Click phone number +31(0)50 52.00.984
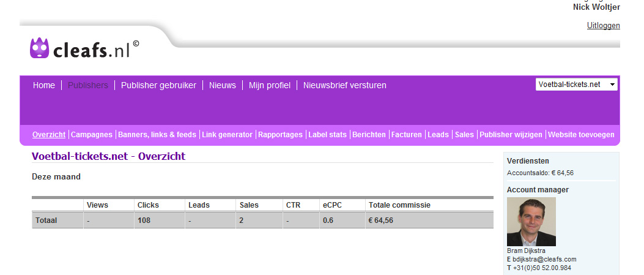The height and width of the screenshot is (275, 644). pyautogui.click(x=542, y=268)
